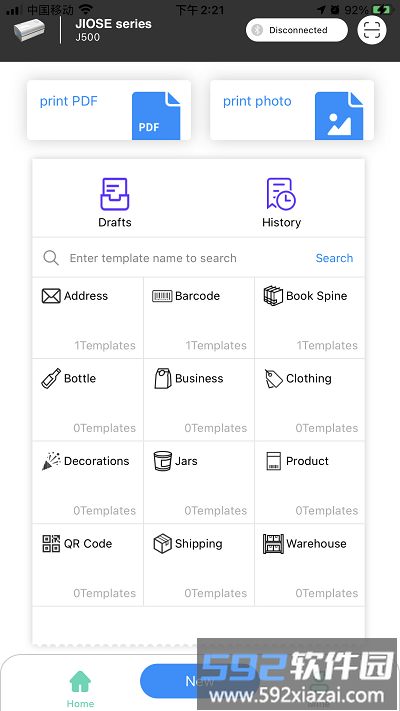Viewport: 400px width, 711px height.
Task: Open the Shipping box category
Action: pyautogui.click(x=199, y=565)
